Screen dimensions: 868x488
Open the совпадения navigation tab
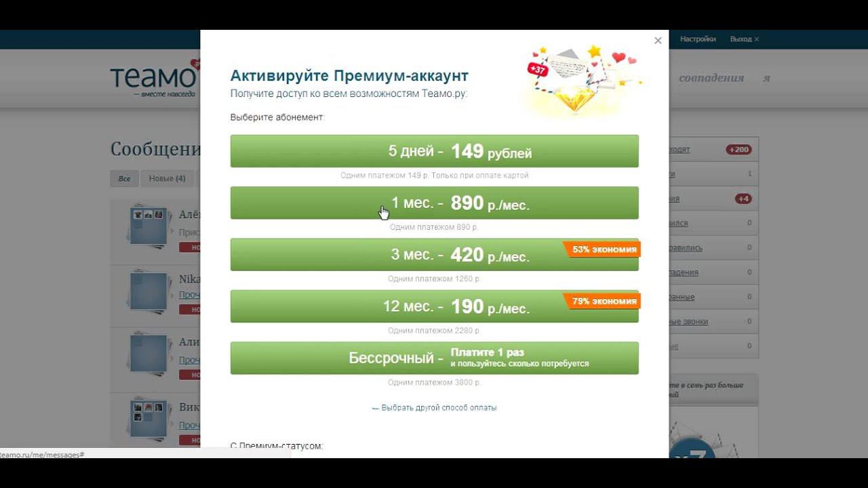(711, 78)
